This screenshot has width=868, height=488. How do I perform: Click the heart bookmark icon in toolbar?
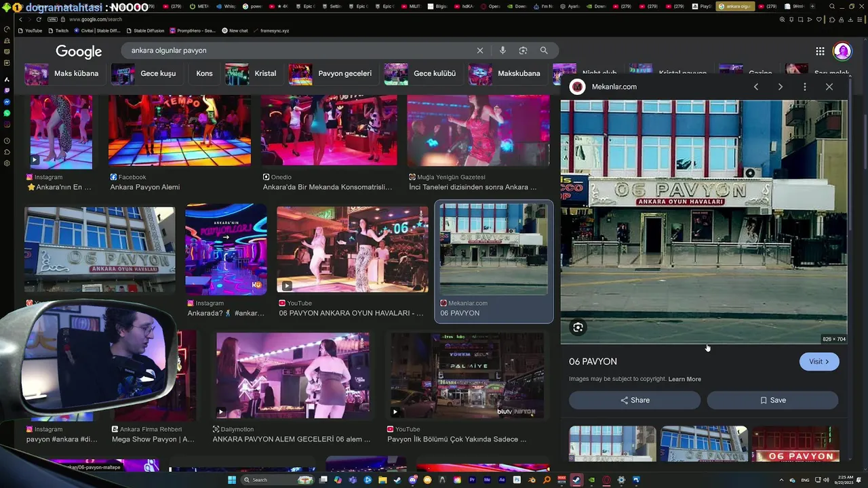(x=818, y=20)
